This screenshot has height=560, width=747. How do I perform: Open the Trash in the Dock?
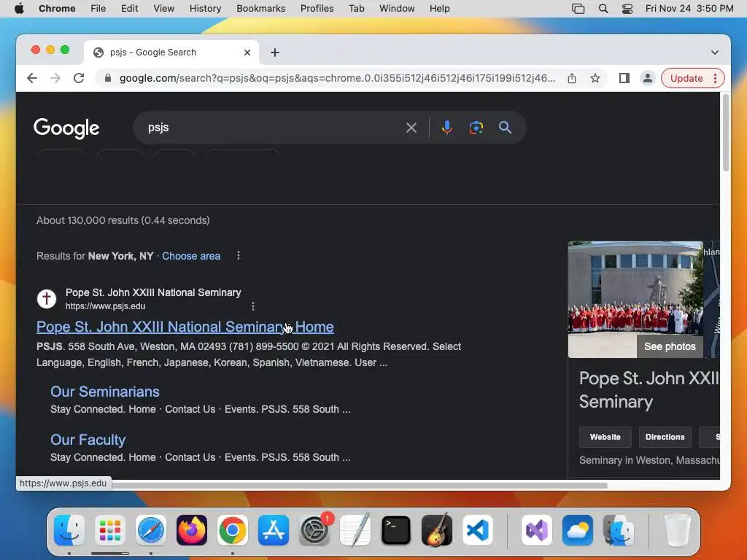click(677, 530)
